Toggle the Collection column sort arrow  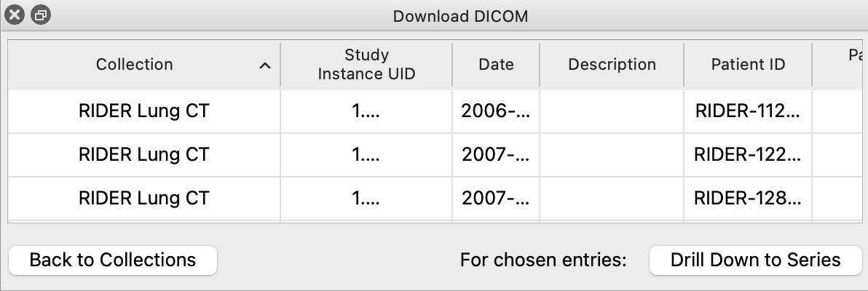click(x=265, y=65)
